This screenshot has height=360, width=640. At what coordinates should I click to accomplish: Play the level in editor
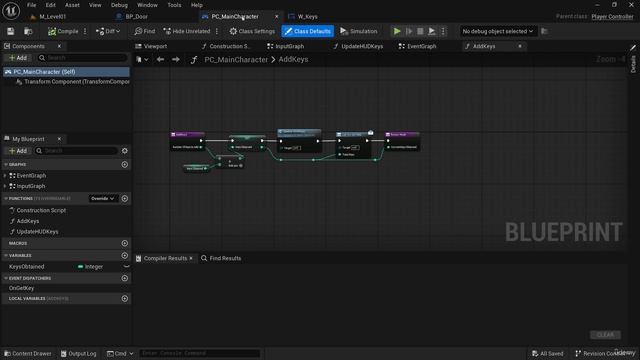[x=397, y=31]
